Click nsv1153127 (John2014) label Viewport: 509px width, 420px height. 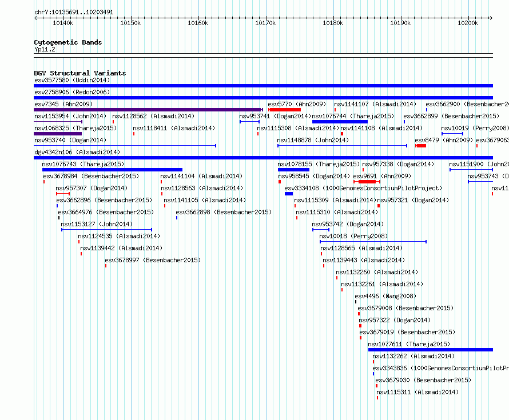97,224
